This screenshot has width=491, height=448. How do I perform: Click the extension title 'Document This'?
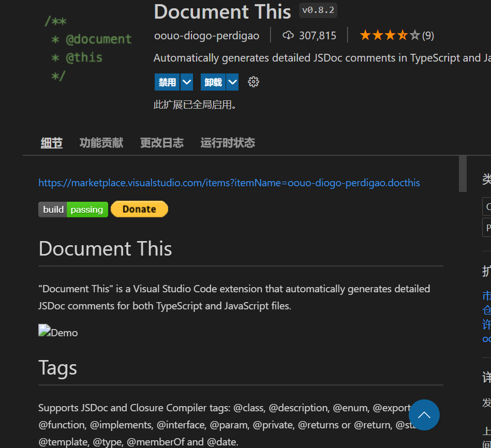[222, 12]
